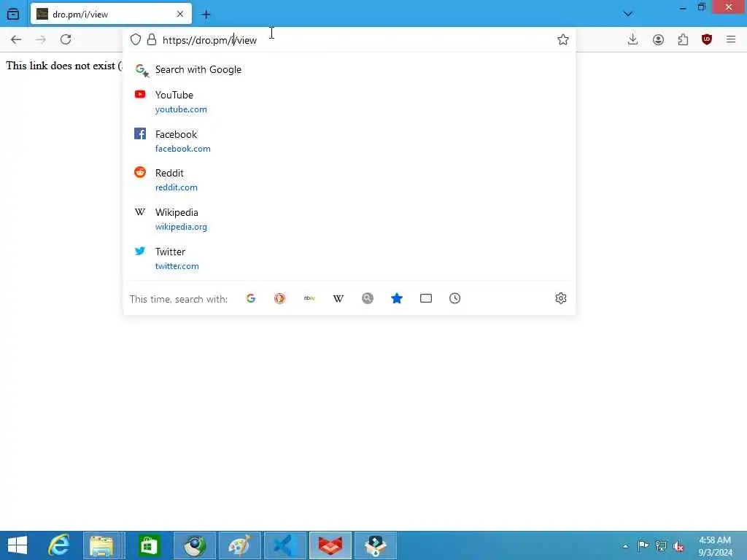
Task: Open tracking protection shield icon
Action: [136, 39]
